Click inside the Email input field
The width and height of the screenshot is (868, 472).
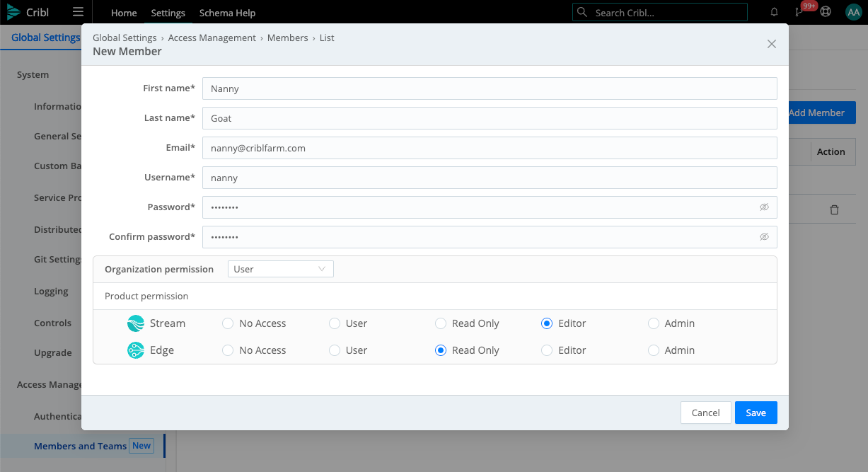(490, 148)
